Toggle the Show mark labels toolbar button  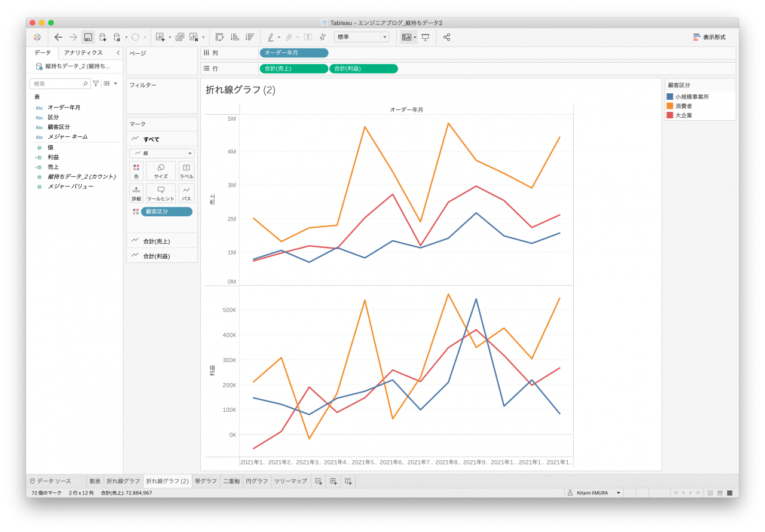308,37
